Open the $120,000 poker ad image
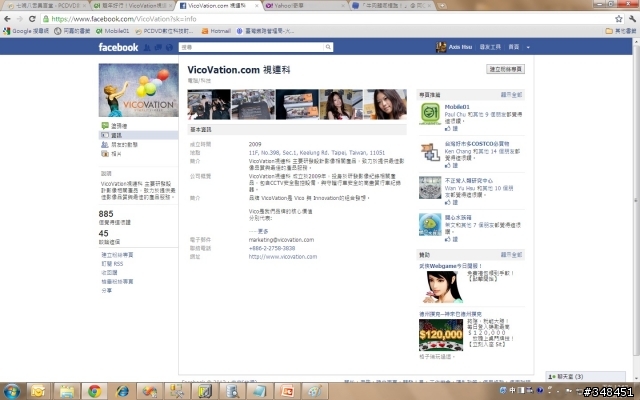The image size is (640, 400). [x=441, y=335]
